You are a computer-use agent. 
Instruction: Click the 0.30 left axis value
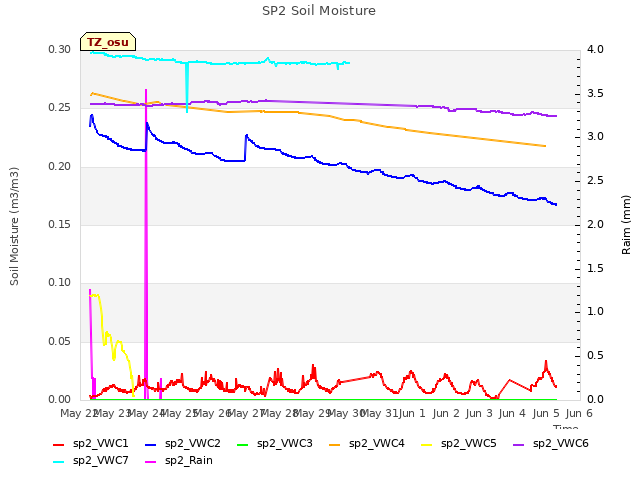[60, 49]
